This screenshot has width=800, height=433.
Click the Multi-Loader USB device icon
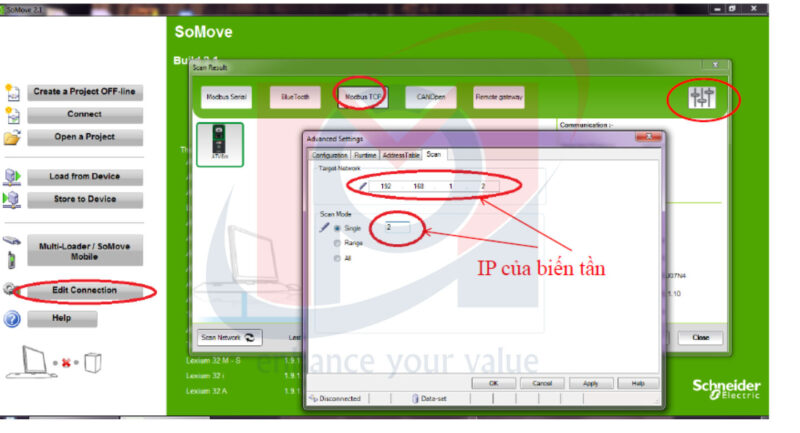12,240
